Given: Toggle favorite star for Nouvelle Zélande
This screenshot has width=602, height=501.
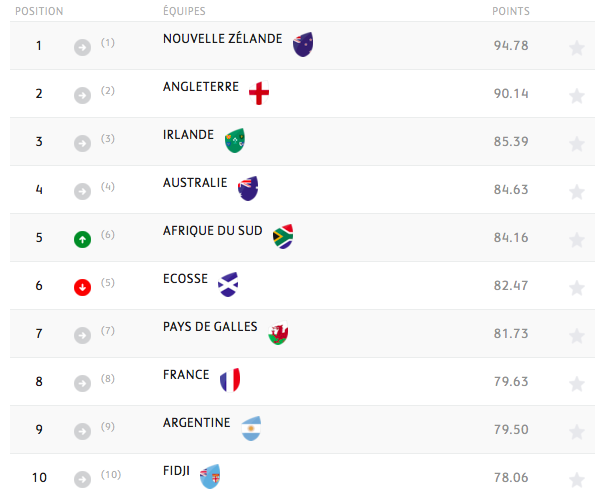Looking at the screenshot, I should click(x=577, y=48).
